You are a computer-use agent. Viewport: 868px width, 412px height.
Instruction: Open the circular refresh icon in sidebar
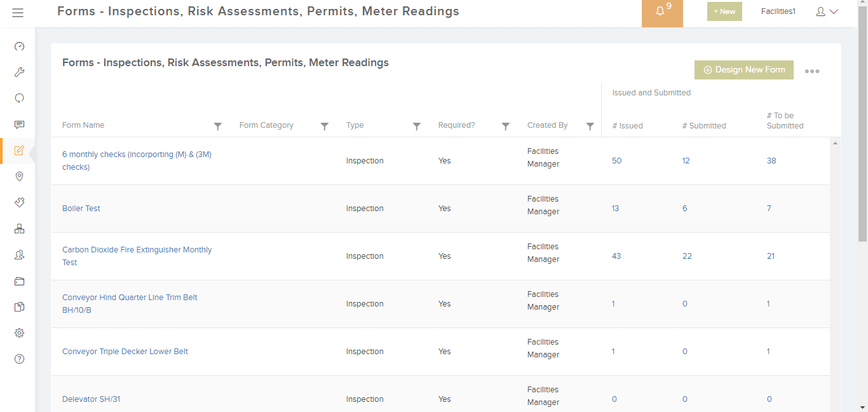point(19,98)
